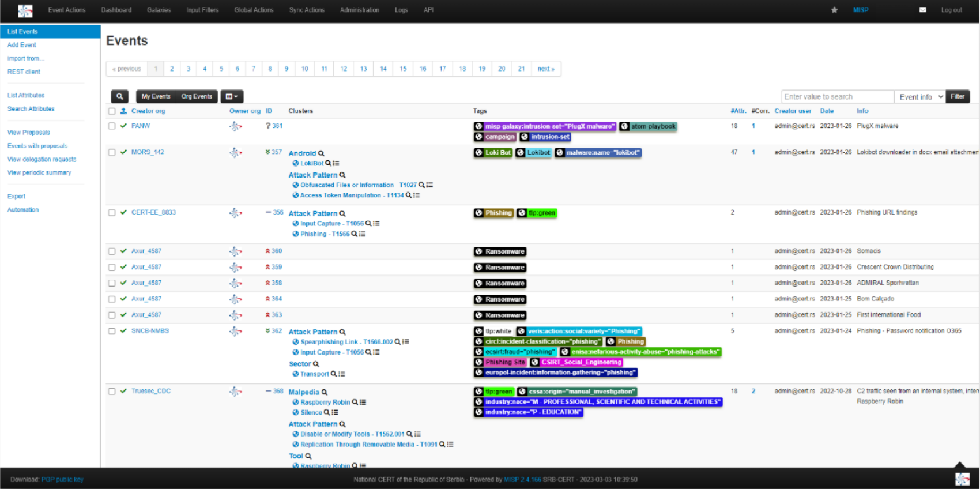The image size is (980, 489).
Task: Click the owner org icon in the CERT-EE_8833 row
Action: point(235,213)
